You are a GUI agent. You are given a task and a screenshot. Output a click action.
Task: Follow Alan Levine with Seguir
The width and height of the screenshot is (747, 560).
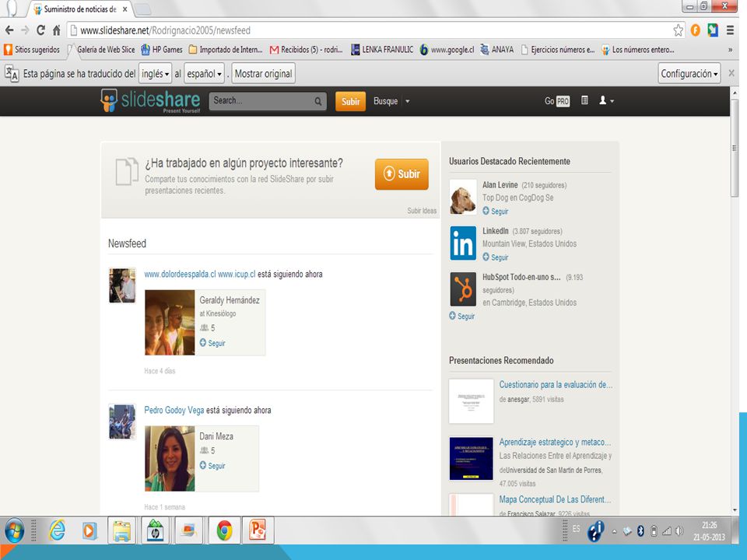click(496, 211)
